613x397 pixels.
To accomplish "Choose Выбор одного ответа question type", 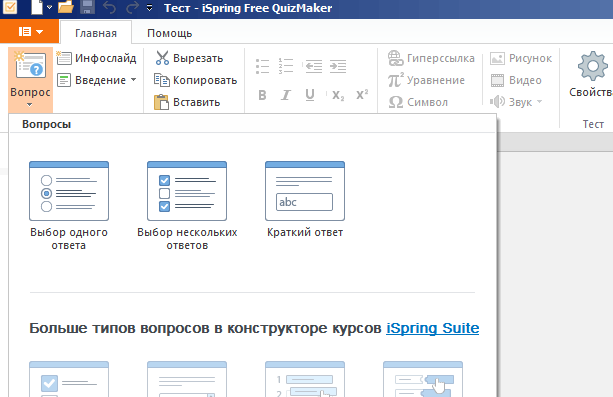I will point(69,206).
